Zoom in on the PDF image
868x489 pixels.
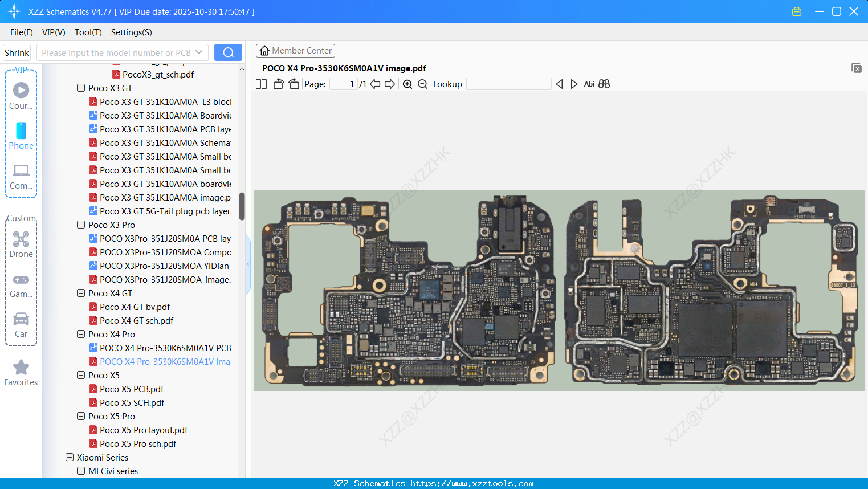407,84
